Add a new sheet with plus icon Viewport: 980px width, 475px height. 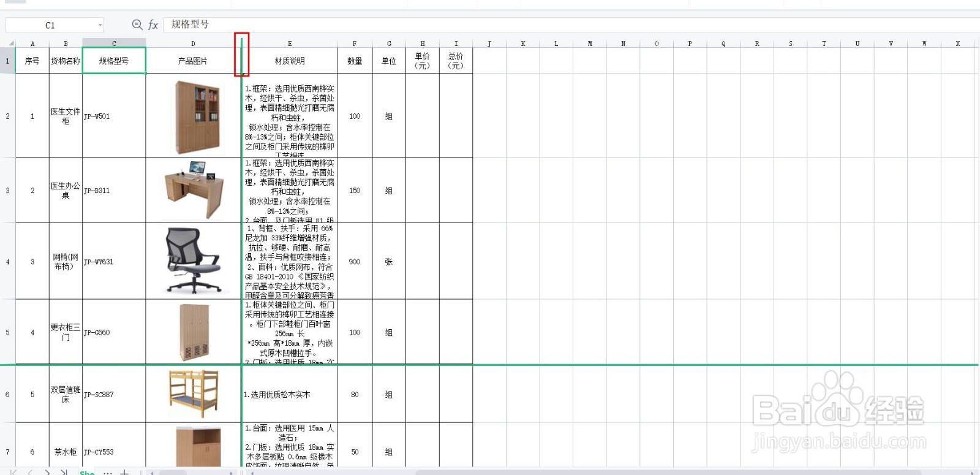tap(124, 472)
